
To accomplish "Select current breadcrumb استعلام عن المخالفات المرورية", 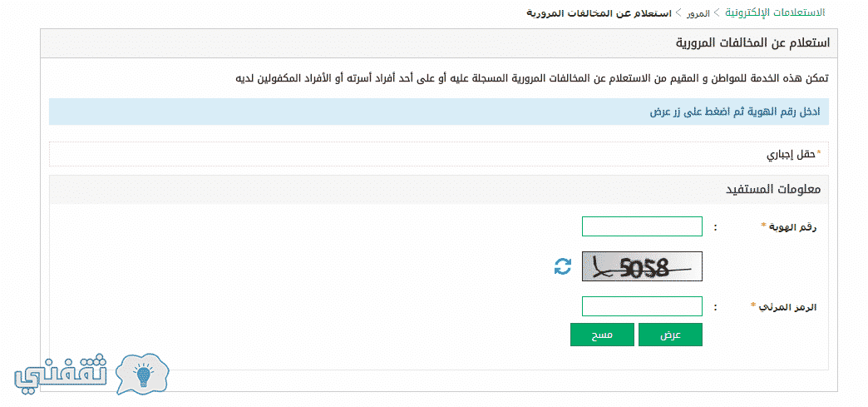I will (x=599, y=13).
